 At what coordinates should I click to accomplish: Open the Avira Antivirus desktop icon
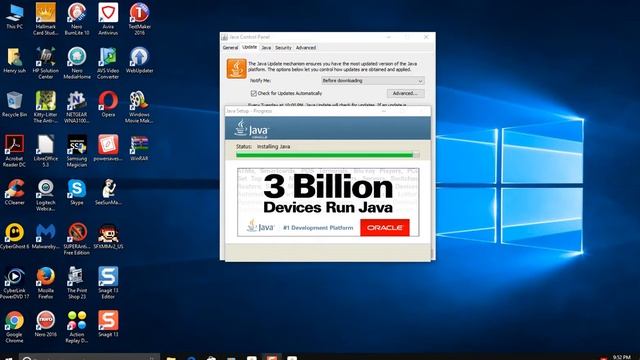[x=108, y=18]
